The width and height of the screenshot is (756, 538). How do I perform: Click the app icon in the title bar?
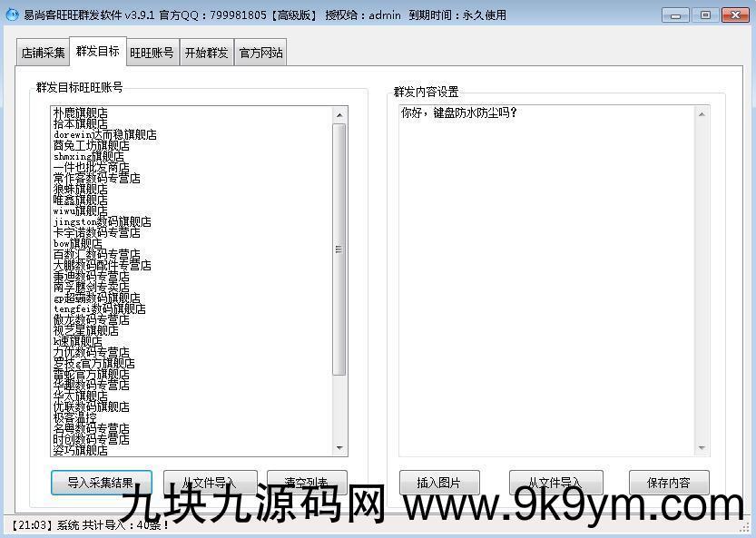tap(12, 15)
